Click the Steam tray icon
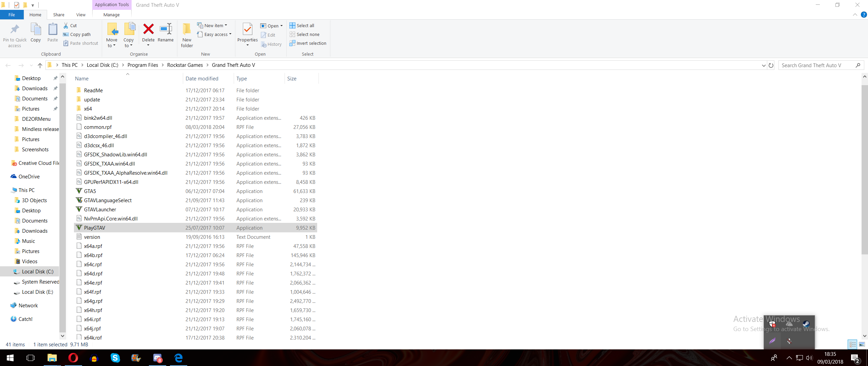This screenshot has width=868, height=366. pyautogui.click(x=806, y=324)
